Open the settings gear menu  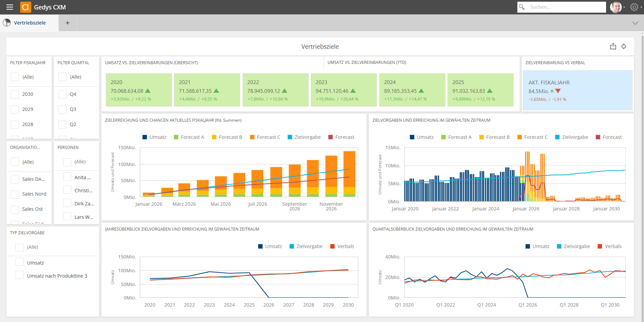click(634, 7)
